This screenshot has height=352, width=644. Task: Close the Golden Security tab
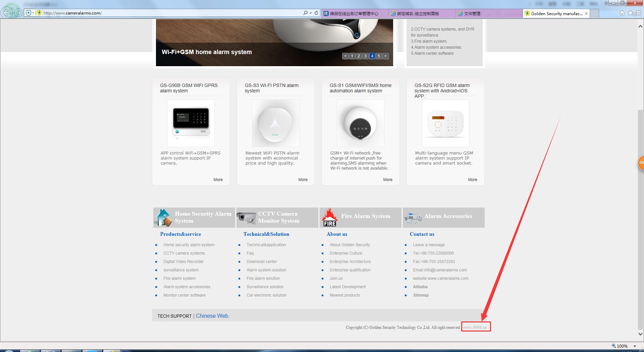click(x=586, y=13)
